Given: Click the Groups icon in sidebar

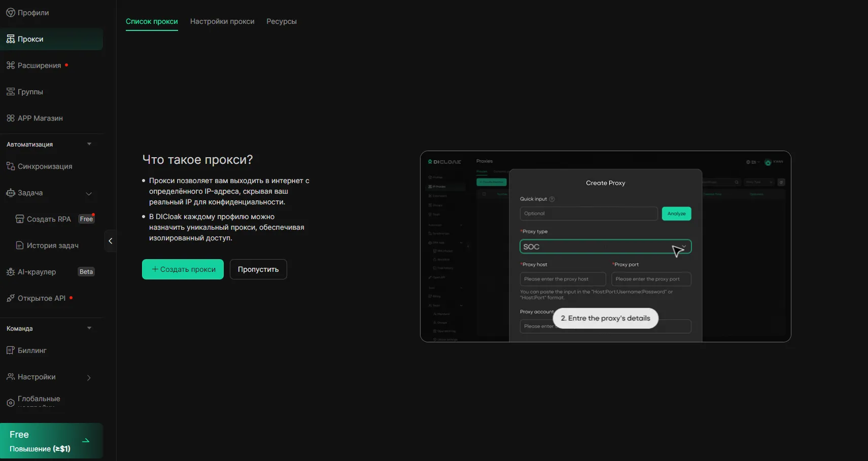Looking at the screenshot, I should [10, 92].
